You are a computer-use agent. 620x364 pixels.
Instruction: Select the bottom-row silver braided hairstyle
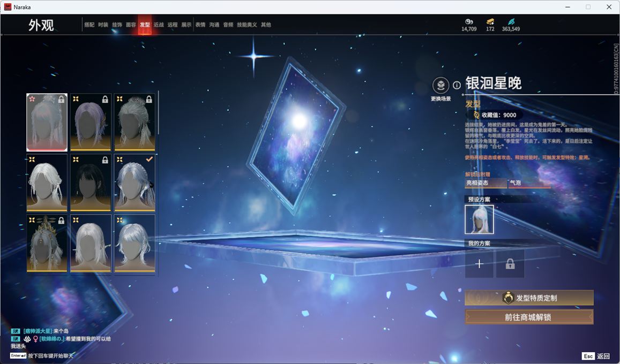click(x=135, y=243)
